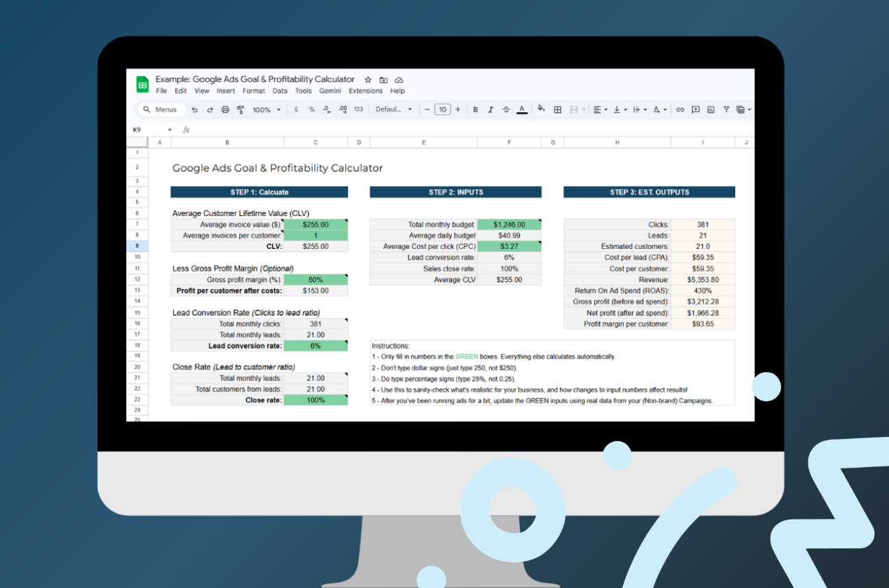889x588 pixels.
Task: Increase decimal places
Action: (x=343, y=109)
